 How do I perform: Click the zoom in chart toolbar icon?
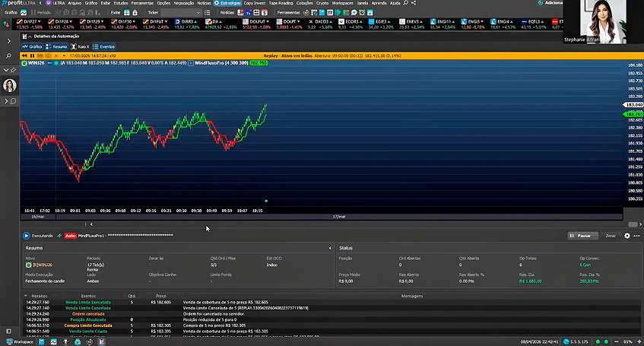pos(67,13)
